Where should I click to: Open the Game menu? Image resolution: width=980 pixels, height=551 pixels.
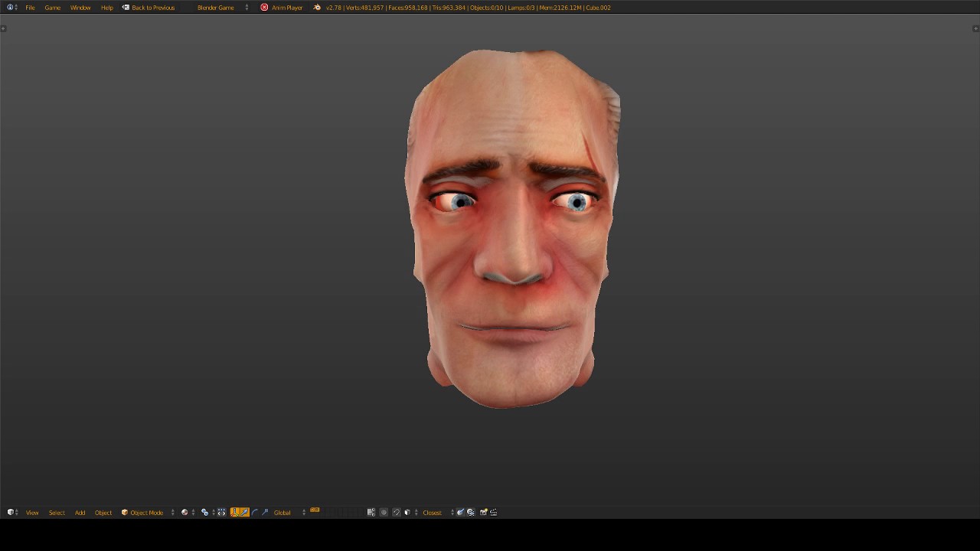coord(52,8)
